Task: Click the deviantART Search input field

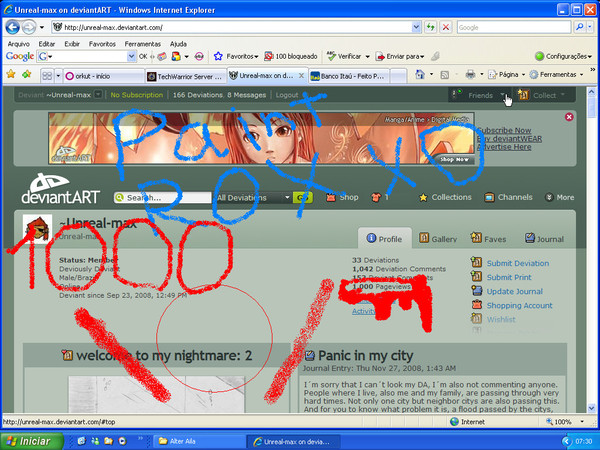Action: [x=163, y=197]
